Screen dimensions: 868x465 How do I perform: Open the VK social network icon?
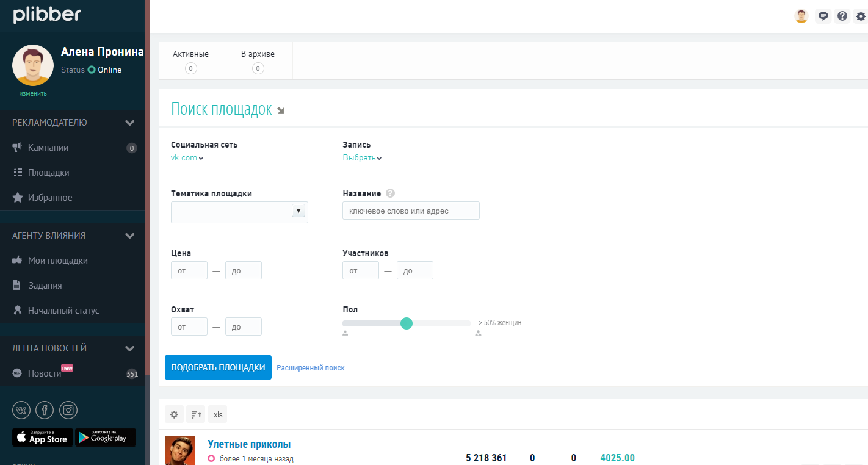[x=22, y=411]
